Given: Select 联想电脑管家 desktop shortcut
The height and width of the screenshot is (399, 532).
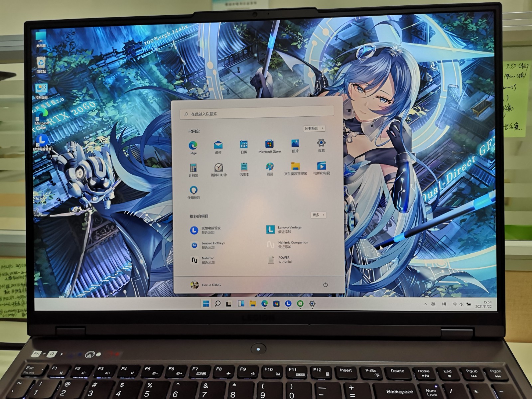Looking at the screenshot, I should pyautogui.click(x=42, y=143).
